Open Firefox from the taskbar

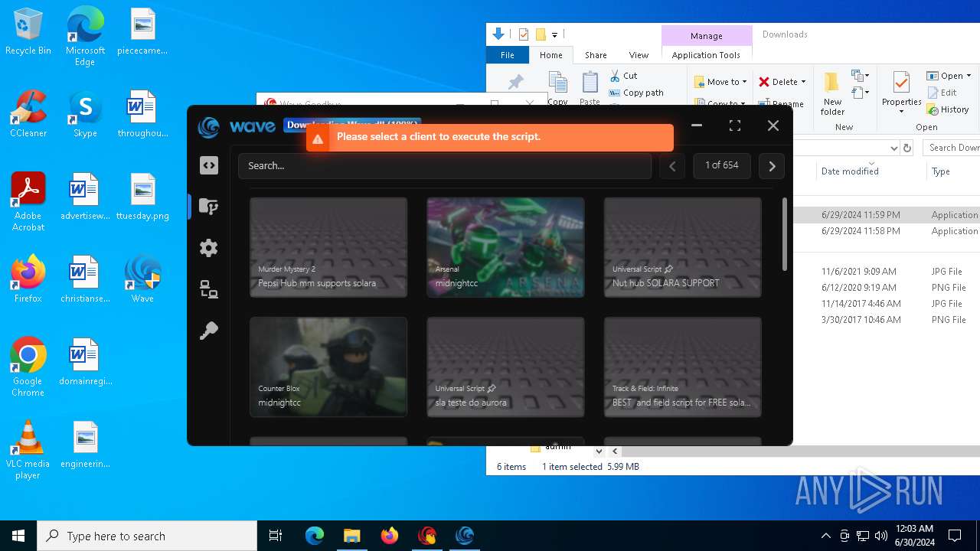[390, 536]
